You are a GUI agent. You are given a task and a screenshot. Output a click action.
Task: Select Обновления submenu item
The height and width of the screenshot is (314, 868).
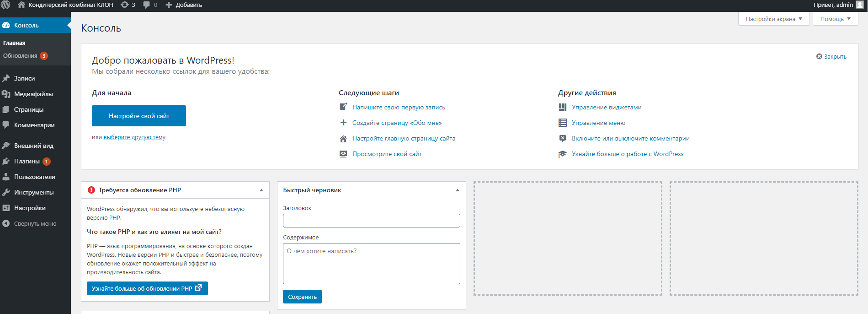25,56
